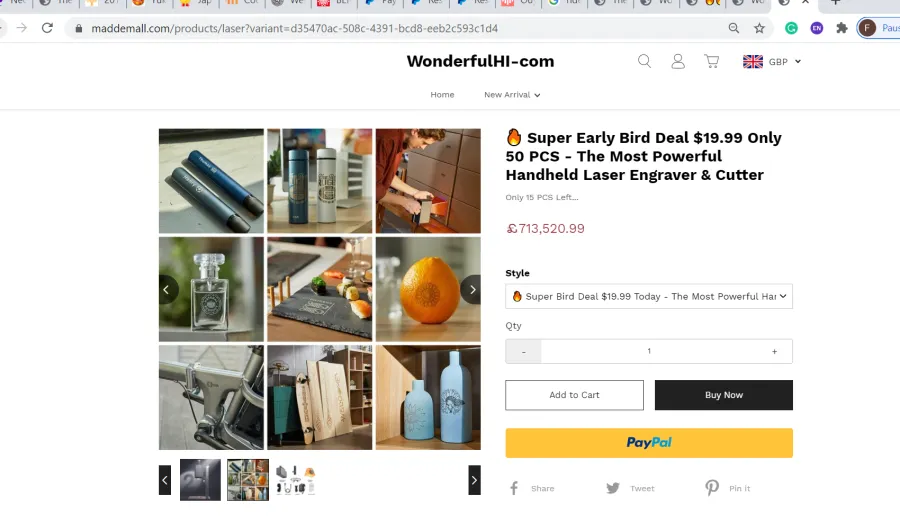Pay with the PayPal button
This screenshot has width=900, height=523.
pyautogui.click(x=649, y=443)
